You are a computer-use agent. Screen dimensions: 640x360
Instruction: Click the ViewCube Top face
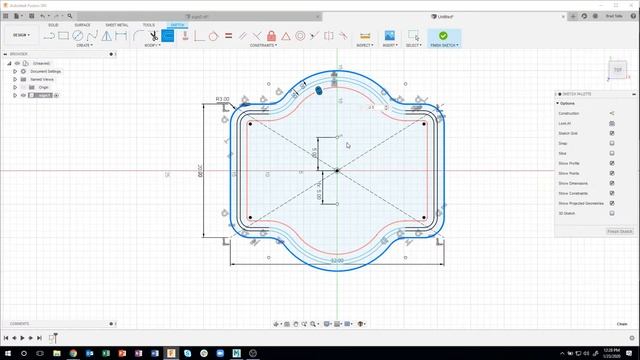pyautogui.click(x=618, y=70)
